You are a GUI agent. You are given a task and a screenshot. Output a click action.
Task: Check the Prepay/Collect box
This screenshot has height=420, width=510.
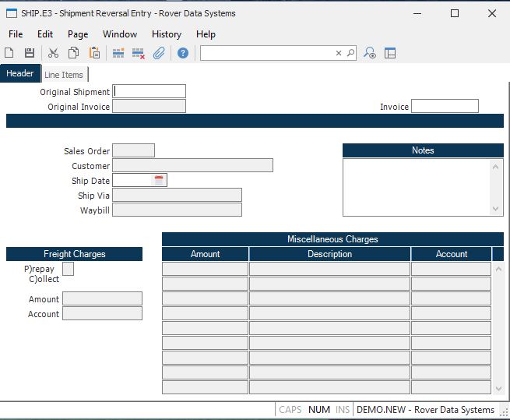tap(68, 269)
